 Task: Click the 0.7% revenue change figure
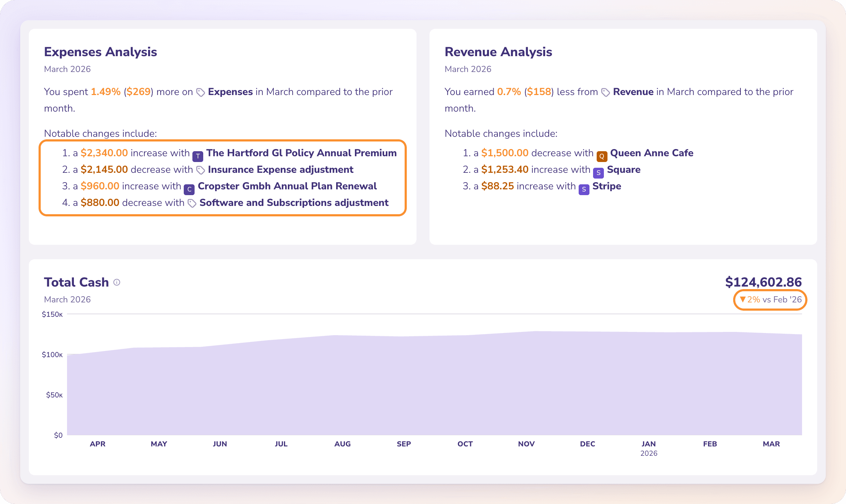click(509, 92)
